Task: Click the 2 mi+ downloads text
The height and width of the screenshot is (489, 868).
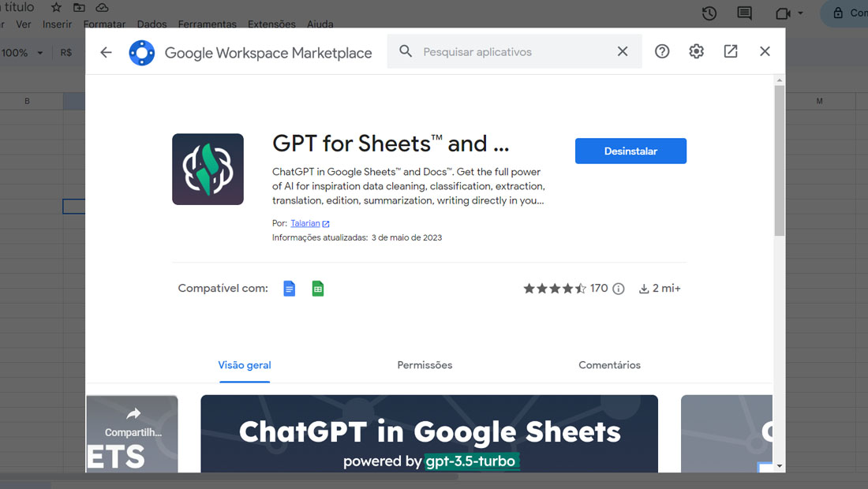Action: [667, 288]
